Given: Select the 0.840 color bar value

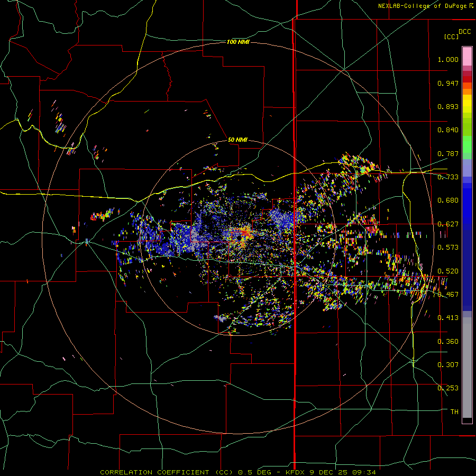Looking at the screenshot, I should tap(448, 130).
